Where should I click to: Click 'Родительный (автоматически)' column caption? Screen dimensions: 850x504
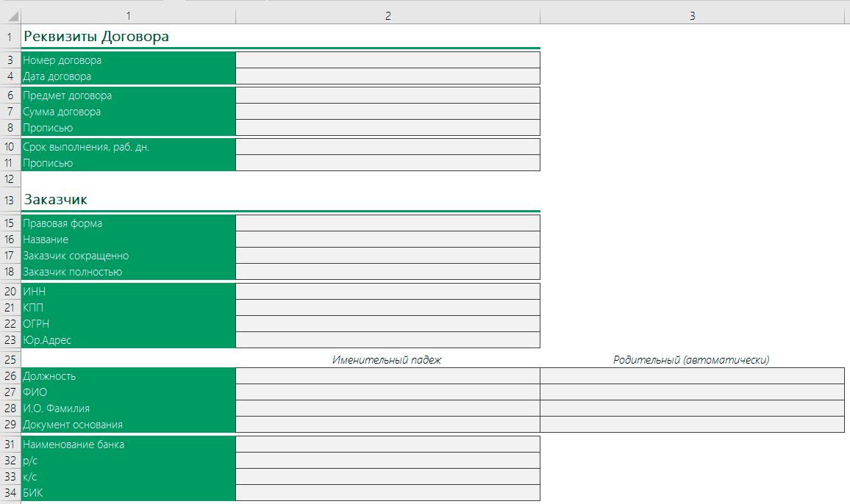coord(691,360)
